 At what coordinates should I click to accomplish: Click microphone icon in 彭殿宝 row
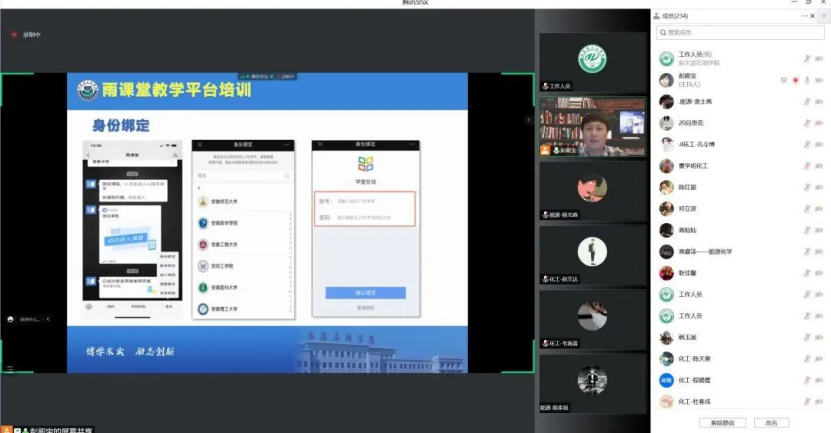[x=807, y=80]
